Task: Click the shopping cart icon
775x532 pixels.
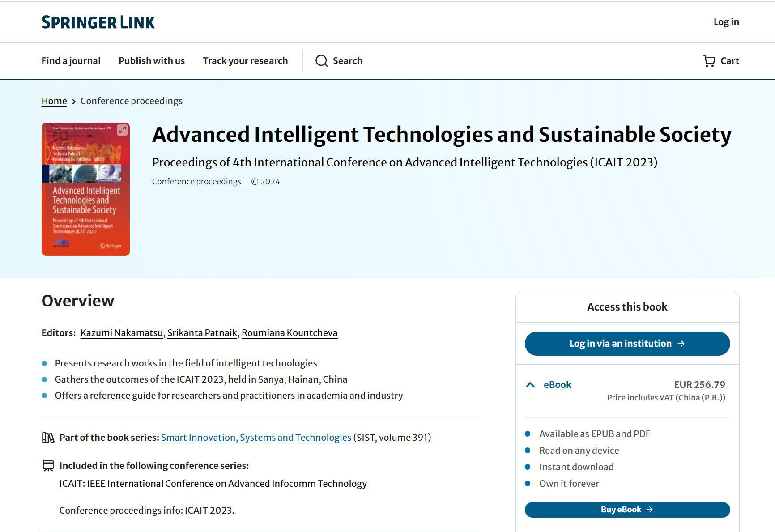Action: pos(709,61)
